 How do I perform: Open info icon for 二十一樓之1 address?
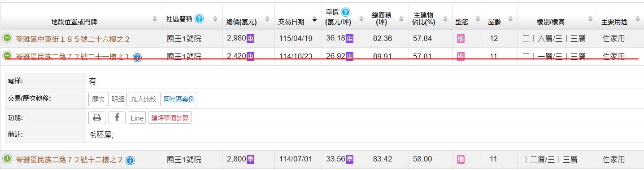(137, 58)
